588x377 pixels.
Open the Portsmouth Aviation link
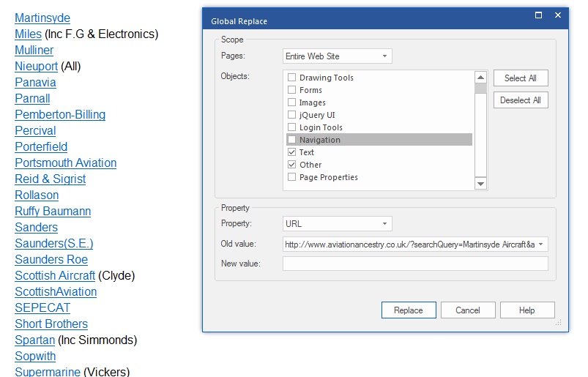66,163
